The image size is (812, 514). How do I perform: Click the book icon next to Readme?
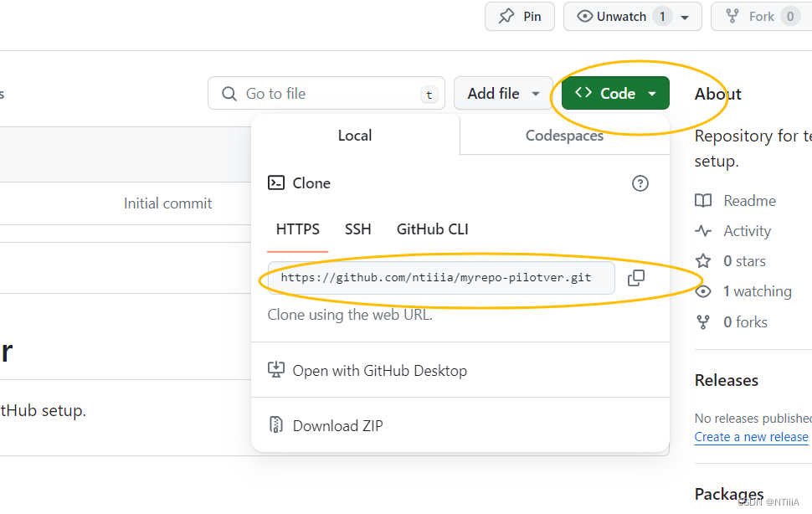pos(702,201)
